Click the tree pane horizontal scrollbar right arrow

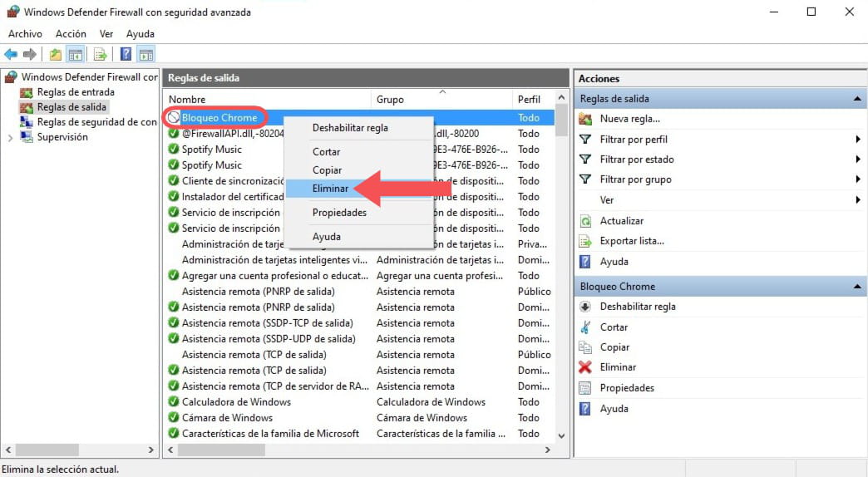coord(151,450)
